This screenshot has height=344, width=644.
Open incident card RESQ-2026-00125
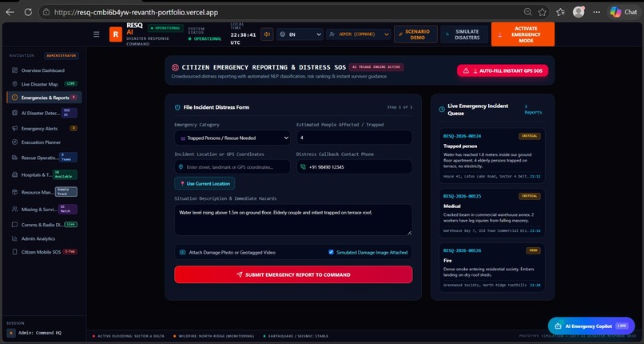(492, 214)
